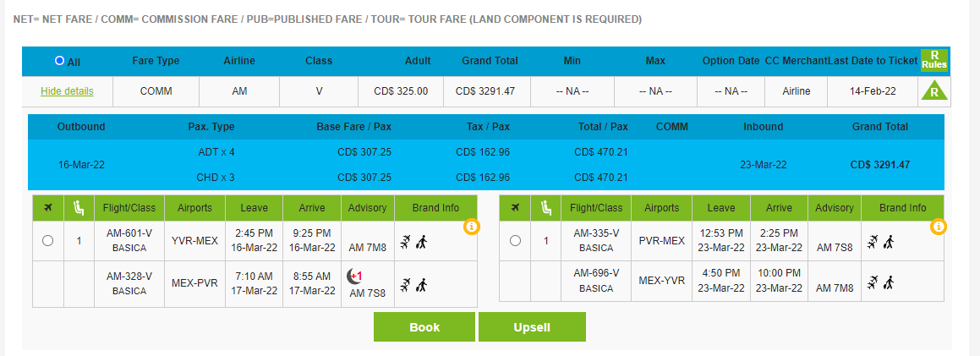
Task: Click the no-flight-change icon for AM-601-V
Action: coord(405,242)
